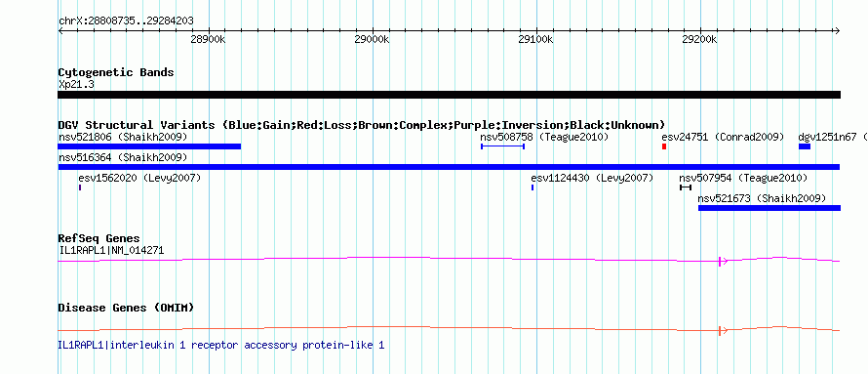Screen dimensions: 868x374
Task: Select the nsv508758 blue range marker
Action: tap(502, 146)
